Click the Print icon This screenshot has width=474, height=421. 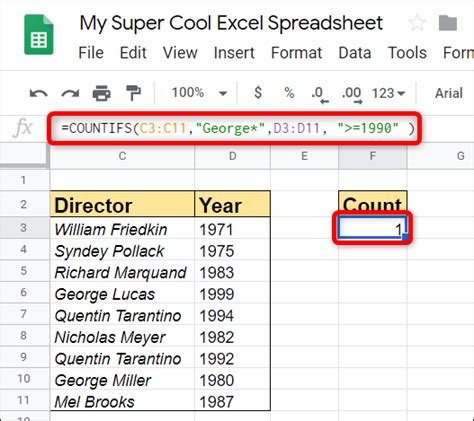(x=101, y=93)
